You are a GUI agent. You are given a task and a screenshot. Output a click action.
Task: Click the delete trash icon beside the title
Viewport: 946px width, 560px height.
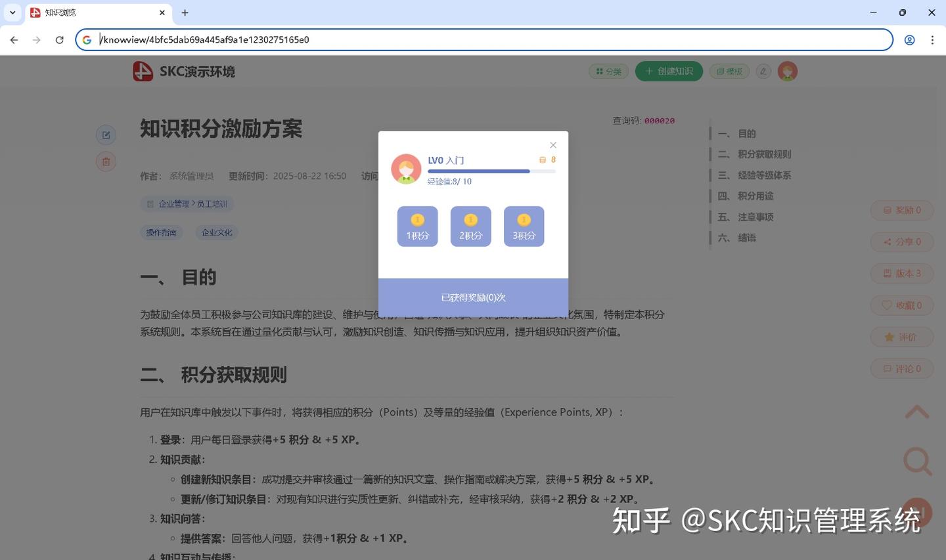[x=106, y=162]
